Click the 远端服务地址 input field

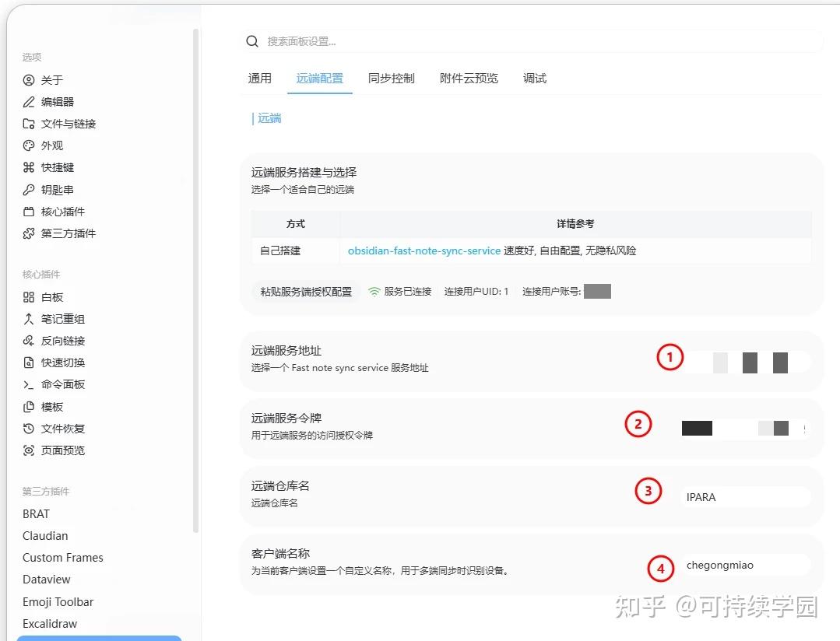click(745, 363)
